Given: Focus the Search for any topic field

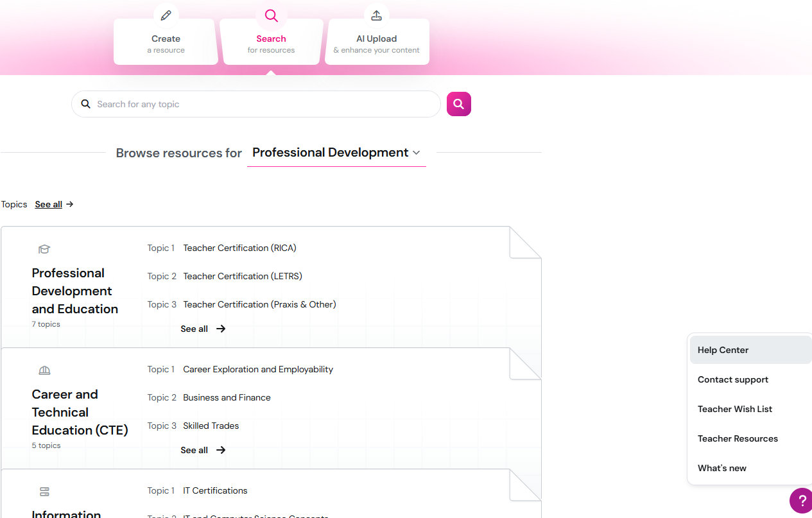Looking at the screenshot, I should 256,104.
